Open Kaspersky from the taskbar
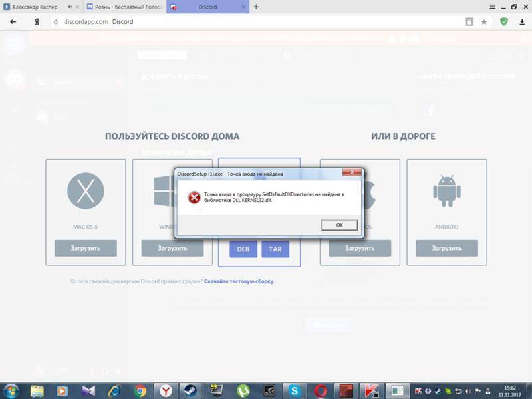 click(372, 391)
